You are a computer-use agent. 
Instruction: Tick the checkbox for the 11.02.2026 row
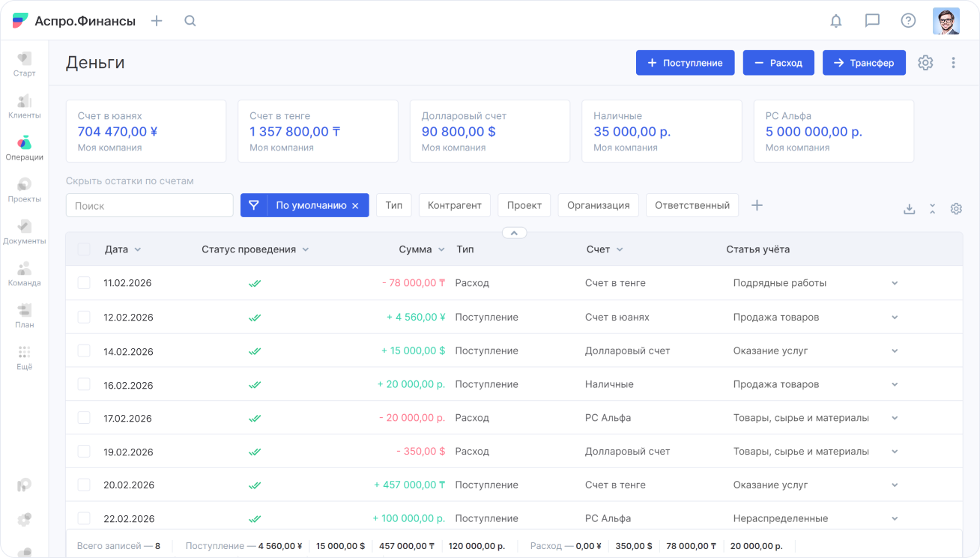pyautogui.click(x=84, y=283)
